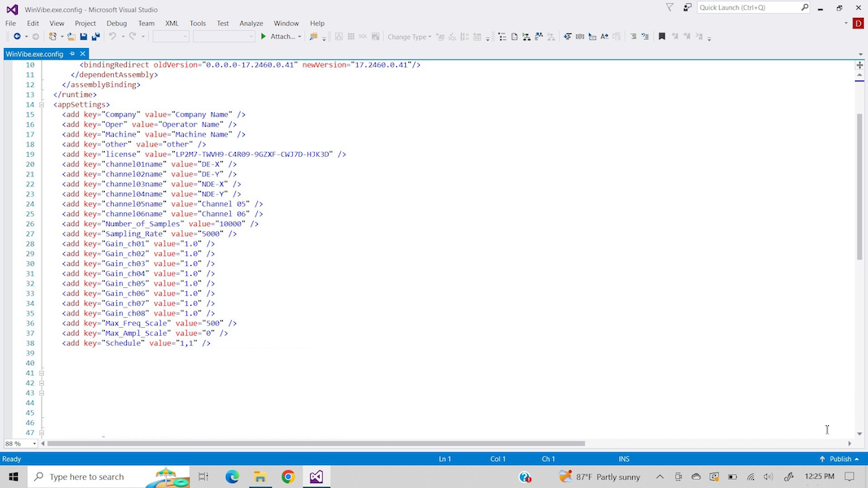Image resolution: width=868 pixels, height=488 pixels.
Task: Show hidden icons in the system tray
Action: pyautogui.click(x=660, y=477)
